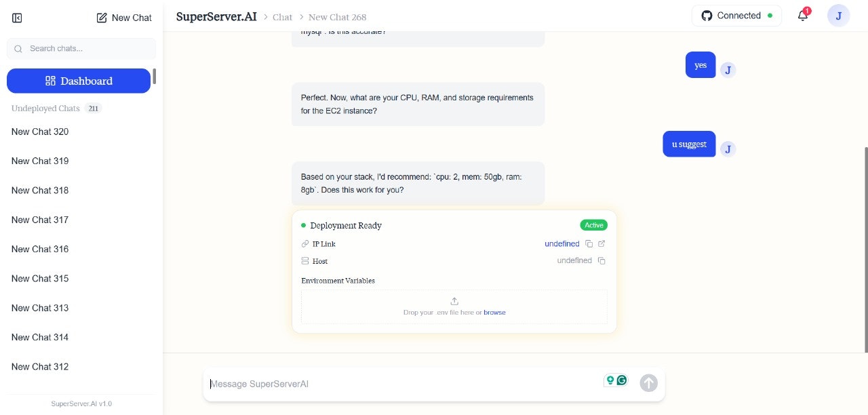This screenshot has height=415, width=868.
Task: Click the Active status badge on Deployment Ready
Action: 593,224
